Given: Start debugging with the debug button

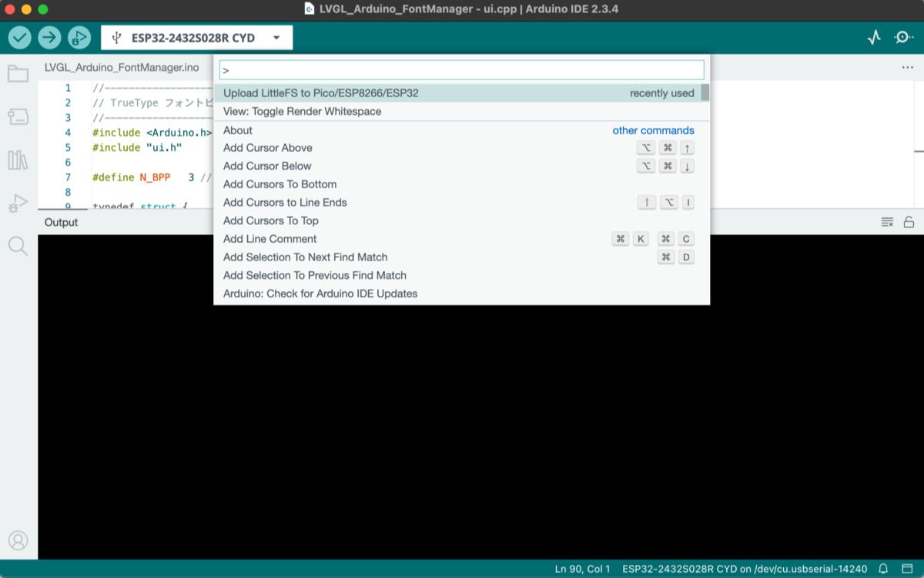Looking at the screenshot, I should pos(79,37).
